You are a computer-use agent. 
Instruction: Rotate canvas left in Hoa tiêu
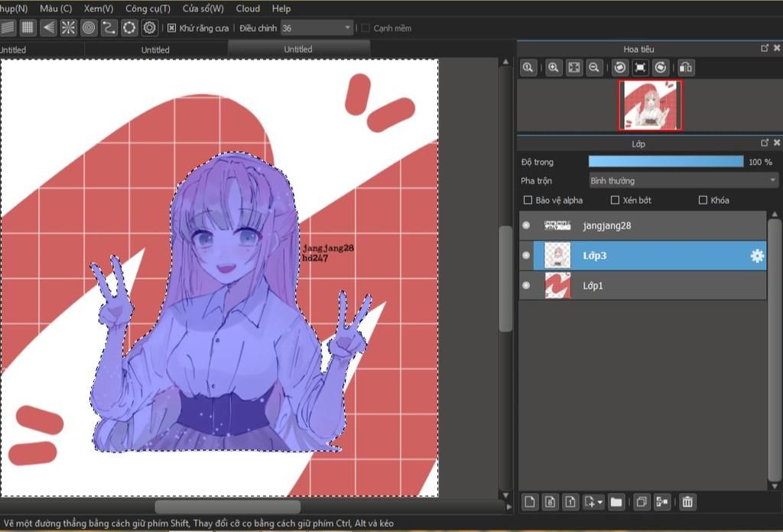[x=619, y=67]
